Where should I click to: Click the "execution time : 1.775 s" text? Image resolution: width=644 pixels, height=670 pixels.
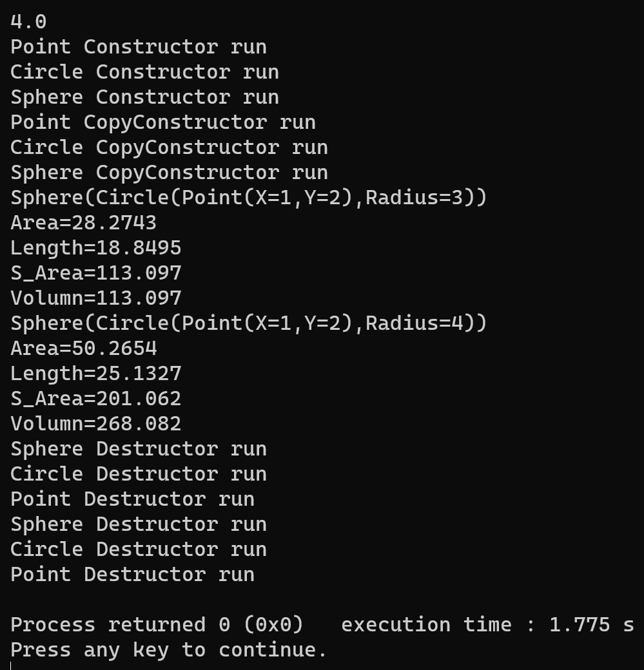[x=487, y=625]
